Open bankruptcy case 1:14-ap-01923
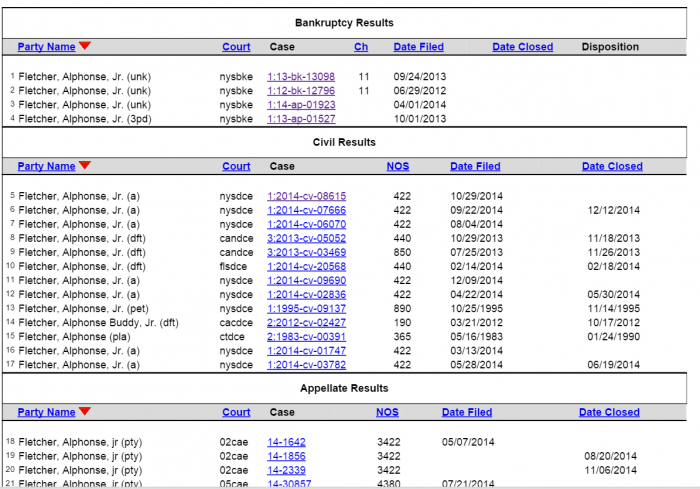 click(x=301, y=104)
